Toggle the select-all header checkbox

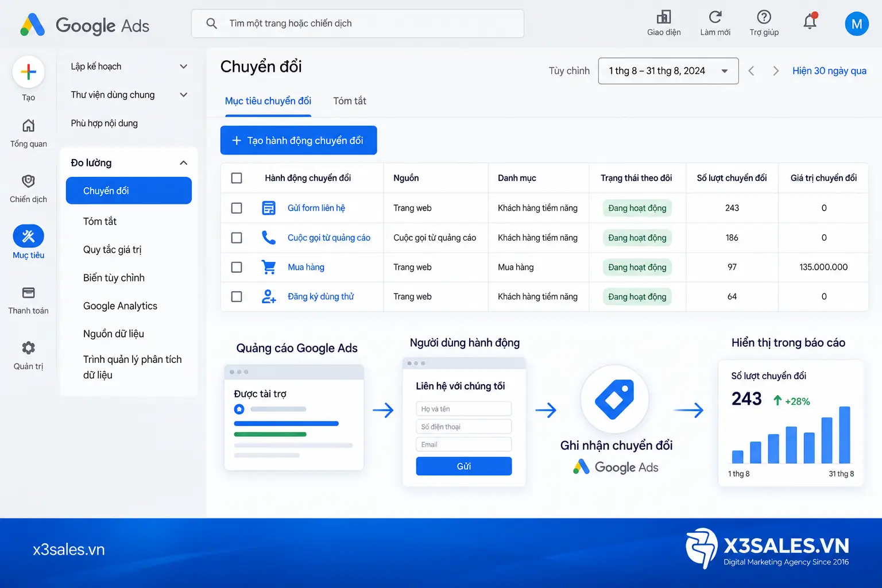pos(237,178)
